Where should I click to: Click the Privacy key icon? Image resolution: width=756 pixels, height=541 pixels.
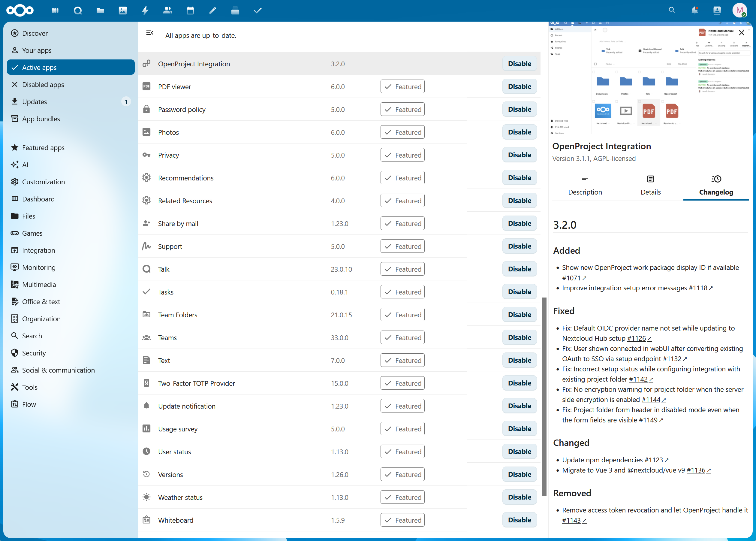pos(146,155)
